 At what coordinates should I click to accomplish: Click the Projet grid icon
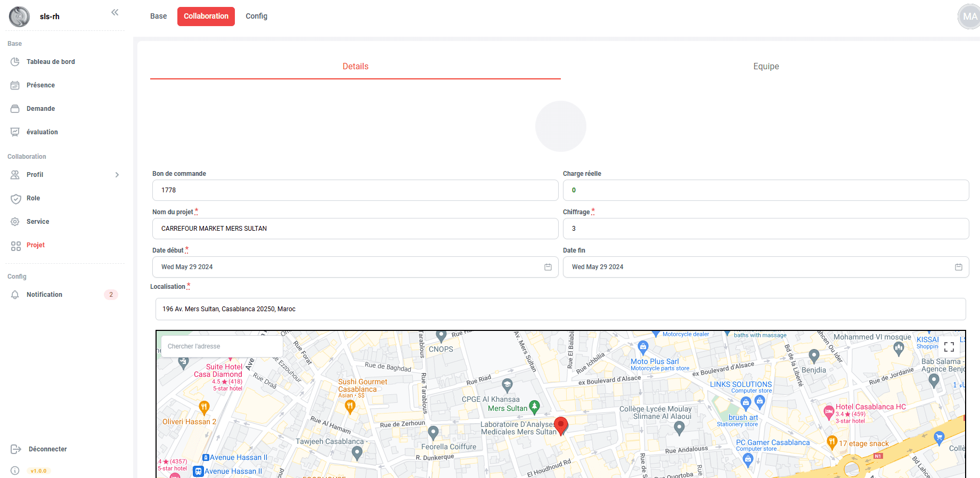click(x=15, y=246)
